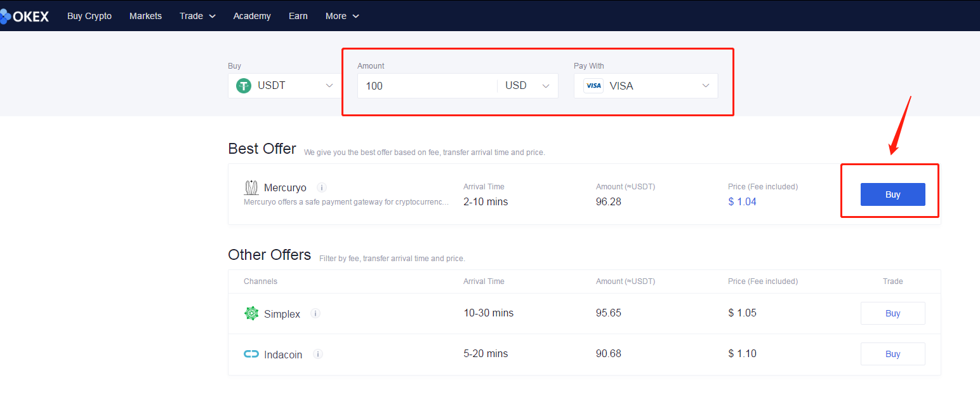The image size is (980, 420).
Task: Buy via the Indacoin channel
Action: (892, 354)
